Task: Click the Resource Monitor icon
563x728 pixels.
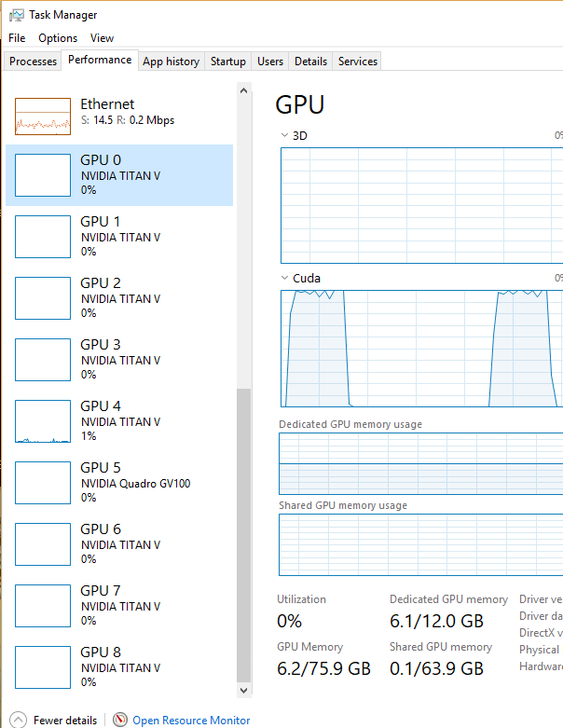Action: click(119, 720)
